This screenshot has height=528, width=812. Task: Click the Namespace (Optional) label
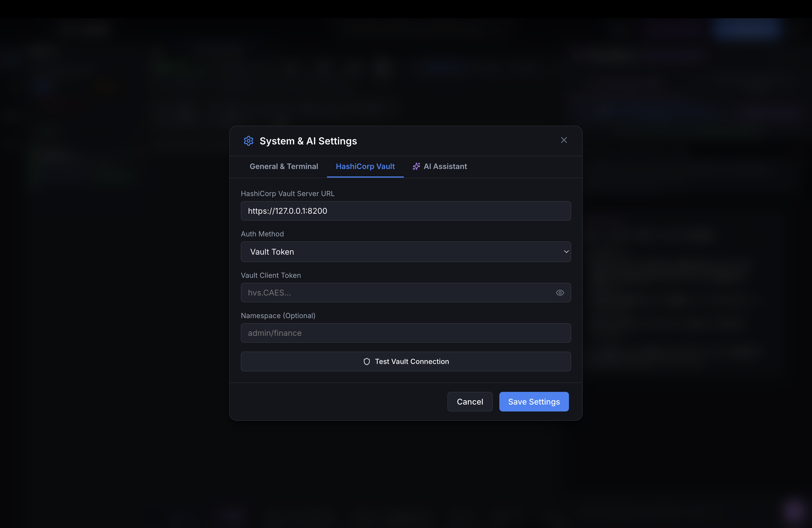[x=278, y=316]
